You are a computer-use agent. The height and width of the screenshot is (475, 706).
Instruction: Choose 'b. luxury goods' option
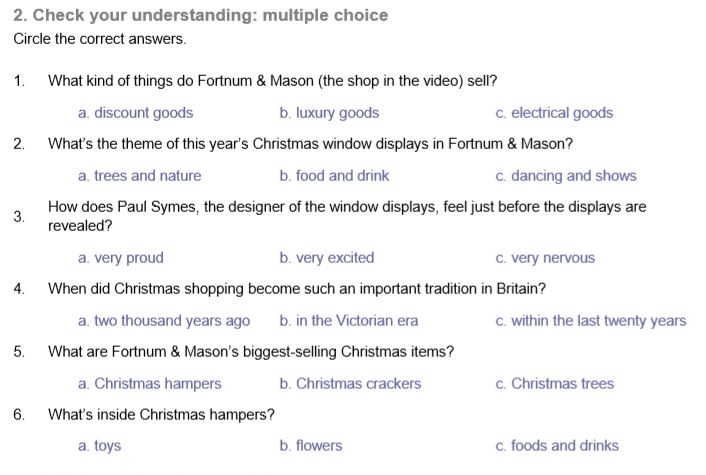pyautogui.click(x=329, y=113)
